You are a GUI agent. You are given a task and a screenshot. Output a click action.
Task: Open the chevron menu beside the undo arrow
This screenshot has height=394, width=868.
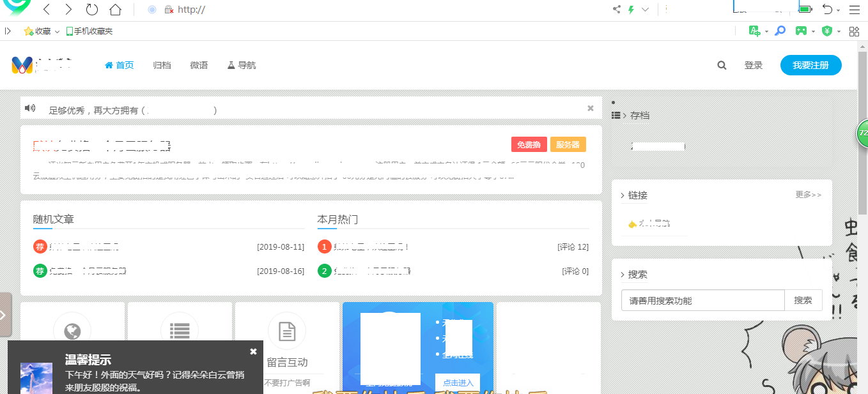point(838,10)
